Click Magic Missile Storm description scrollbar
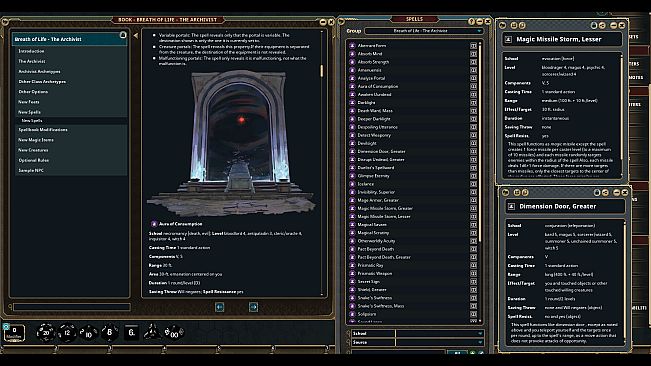This screenshot has width=651, height=366. point(622,108)
